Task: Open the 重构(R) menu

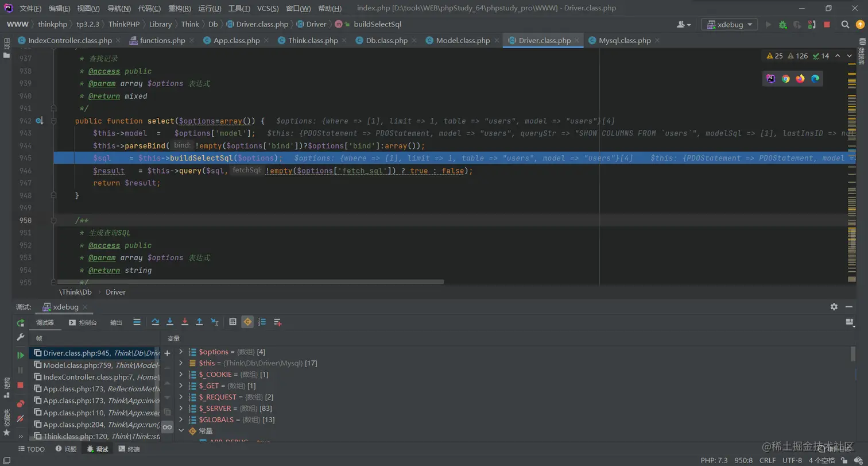Action: (180, 9)
